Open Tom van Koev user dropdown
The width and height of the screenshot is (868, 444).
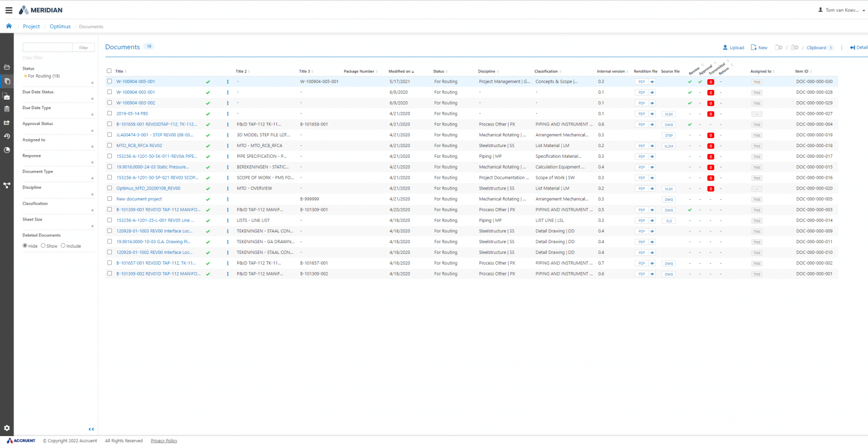point(841,10)
